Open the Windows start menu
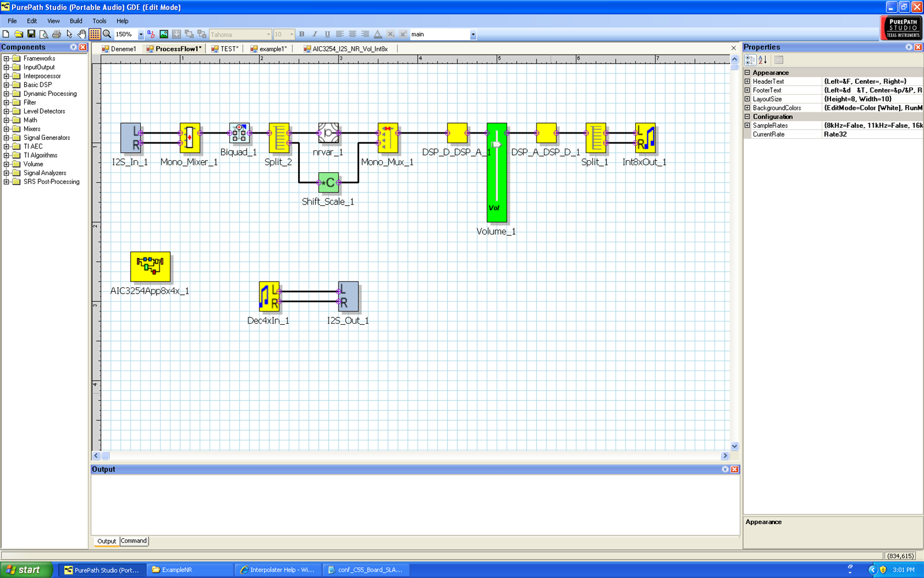 point(27,570)
